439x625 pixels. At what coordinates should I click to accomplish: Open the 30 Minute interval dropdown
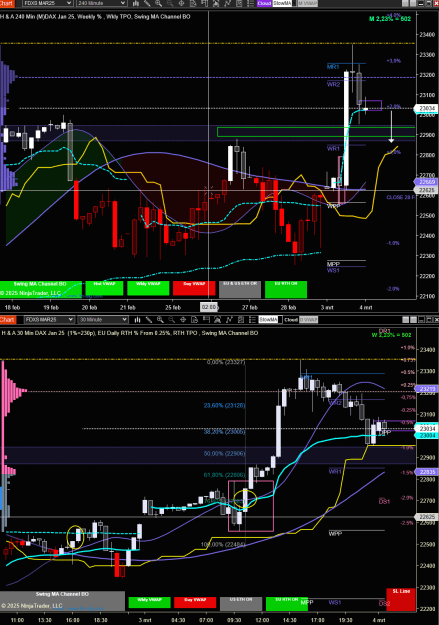(103, 320)
